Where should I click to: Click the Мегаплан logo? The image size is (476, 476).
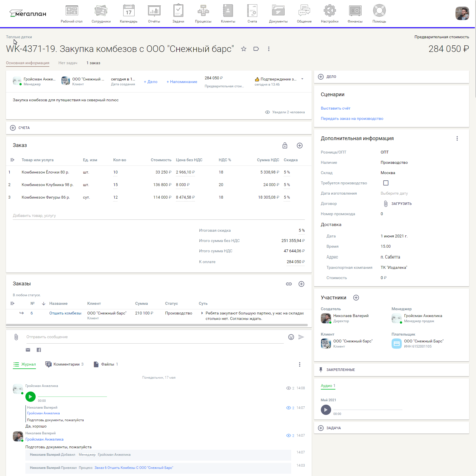tap(28, 13)
